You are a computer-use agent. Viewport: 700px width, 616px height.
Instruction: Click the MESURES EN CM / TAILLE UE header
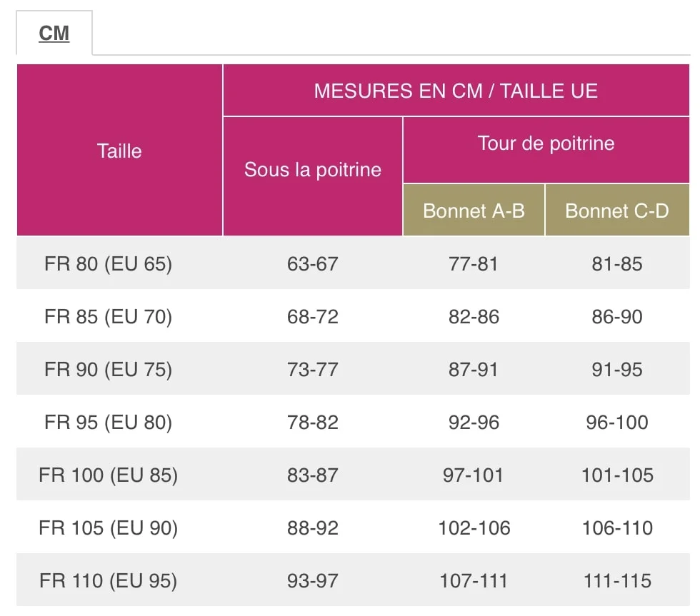[x=456, y=91]
